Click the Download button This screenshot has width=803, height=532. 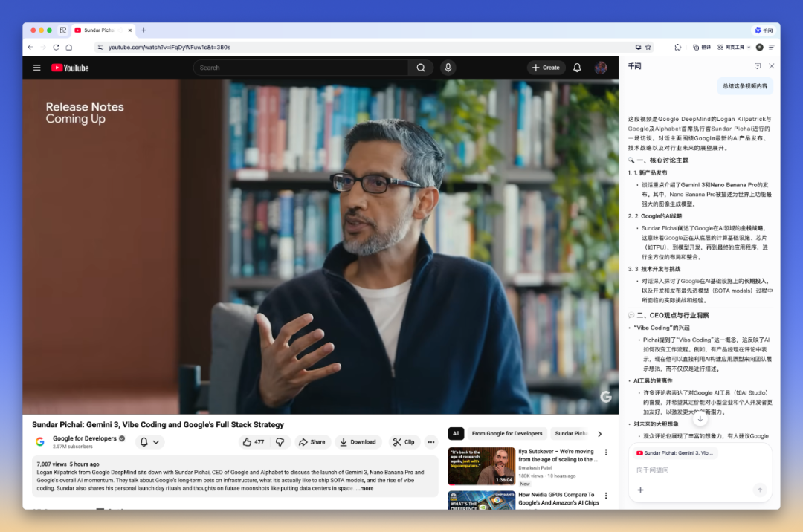(x=358, y=442)
